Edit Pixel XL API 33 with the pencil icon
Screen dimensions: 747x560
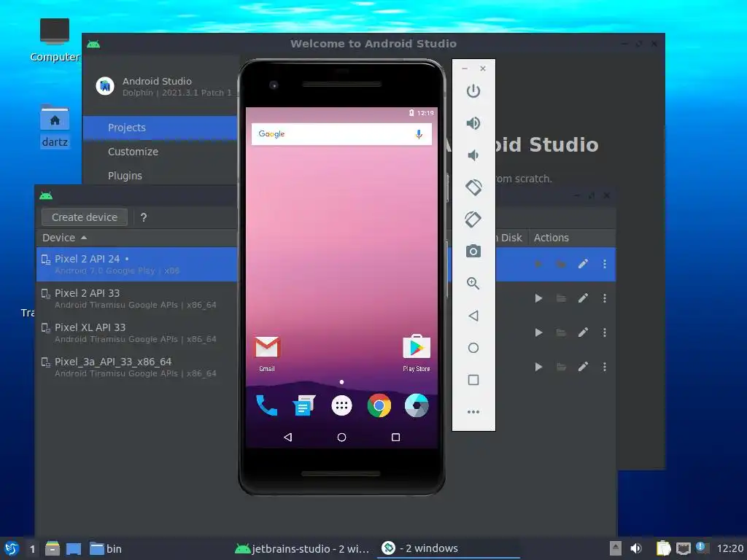pyautogui.click(x=583, y=332)
